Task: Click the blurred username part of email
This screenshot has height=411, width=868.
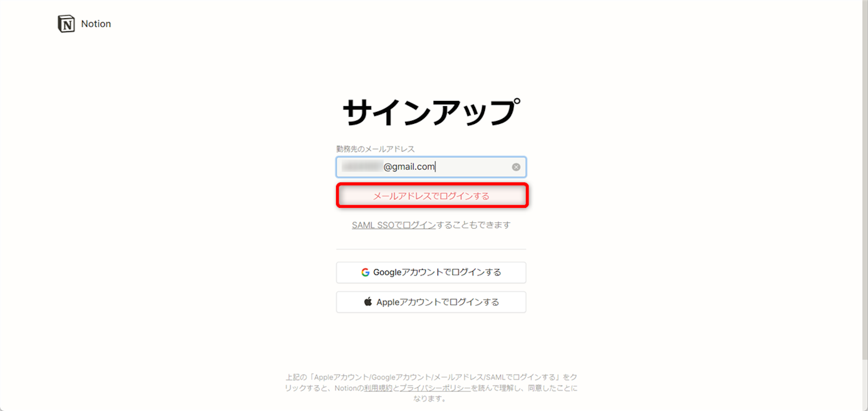Action: [x=362, y=167]
